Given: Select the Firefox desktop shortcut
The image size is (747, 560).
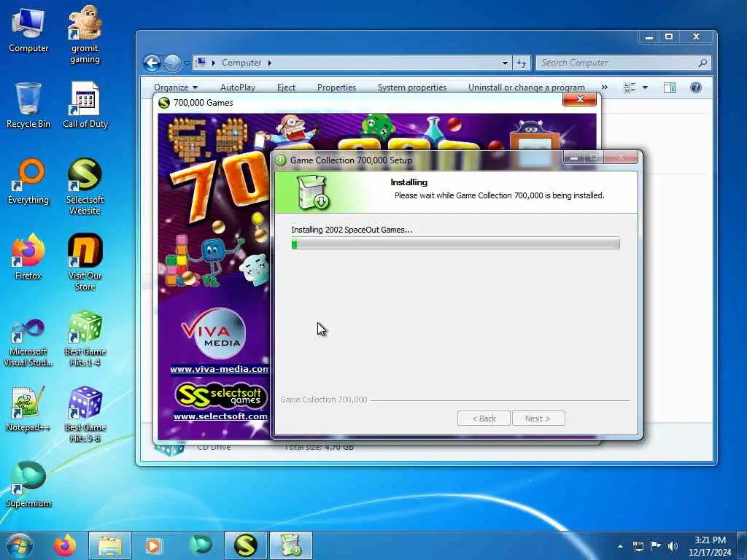Looking at the screenshot, I should [x=28, y=257].
